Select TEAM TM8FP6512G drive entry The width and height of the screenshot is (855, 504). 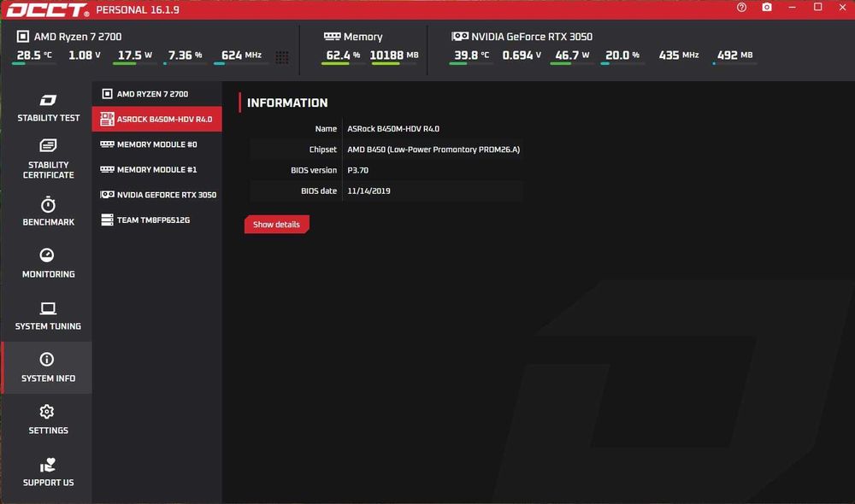tap(157, 220)
